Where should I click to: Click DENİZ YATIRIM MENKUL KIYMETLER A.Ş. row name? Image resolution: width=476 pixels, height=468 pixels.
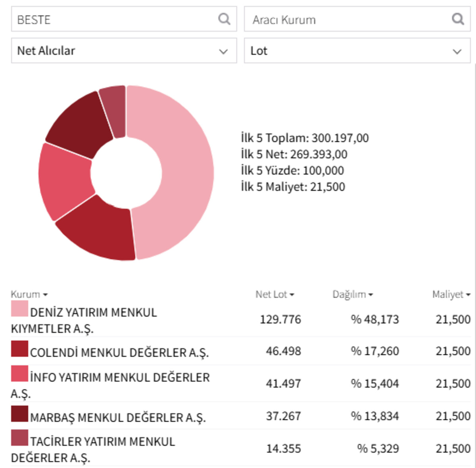tap(84, 320)
